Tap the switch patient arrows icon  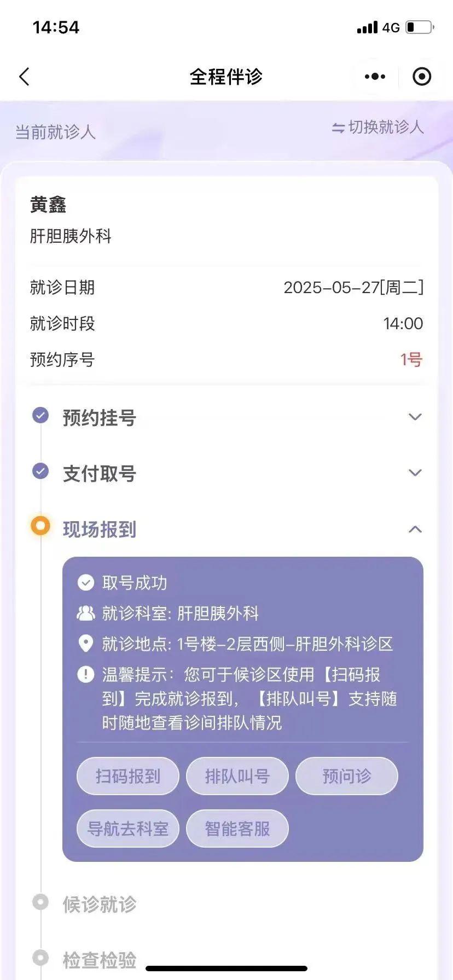(338, 128)
